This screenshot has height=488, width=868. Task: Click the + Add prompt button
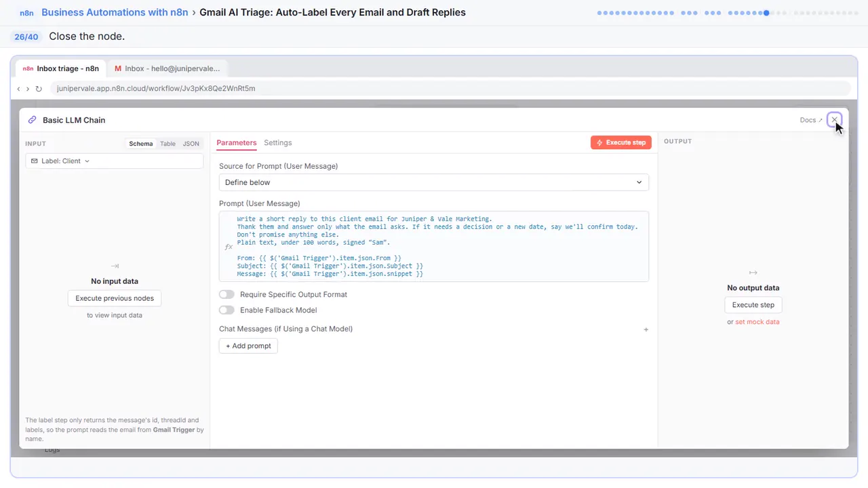248,346
